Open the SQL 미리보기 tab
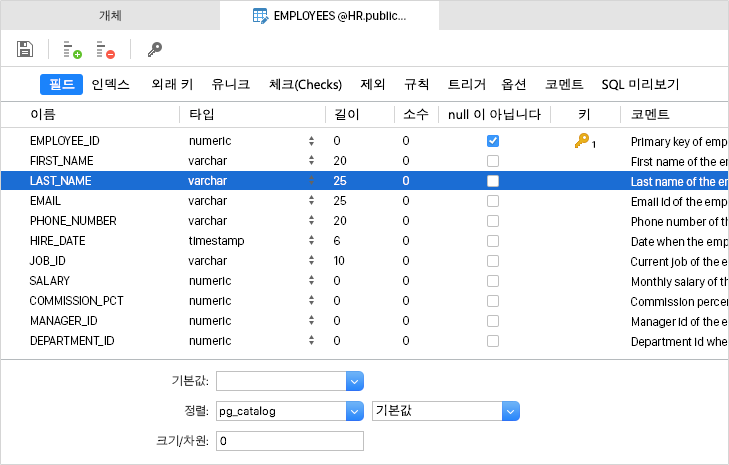The width and height of the screenshot is (729, 465). coord(640,85)
